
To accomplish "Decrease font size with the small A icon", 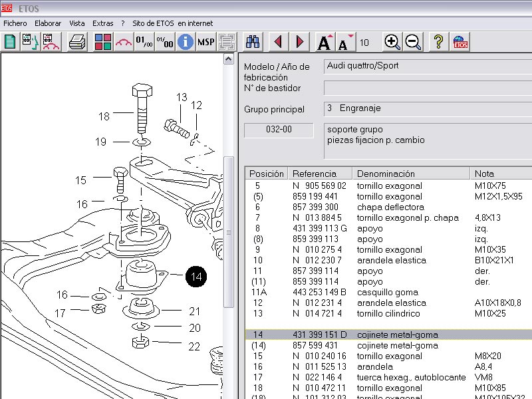I will 345,42.
